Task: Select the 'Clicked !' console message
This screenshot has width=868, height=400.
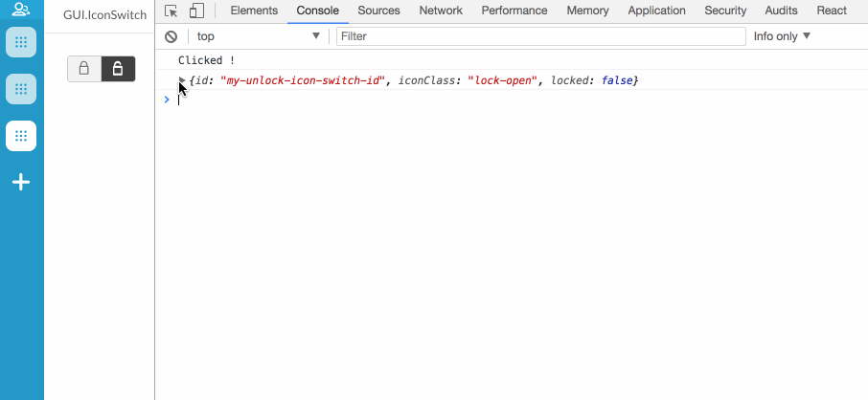Action: click(207, 60)
